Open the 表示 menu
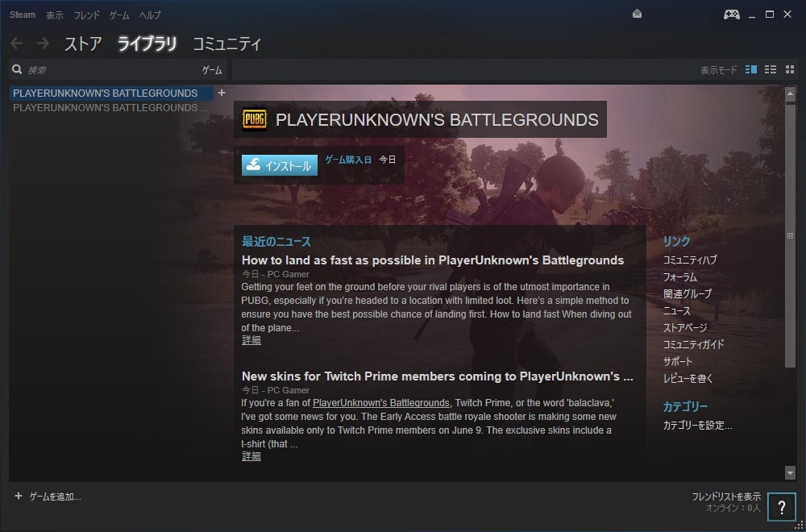Image resolution: width=806 pixels, height=532 pixels. click(x=55, y=15)
